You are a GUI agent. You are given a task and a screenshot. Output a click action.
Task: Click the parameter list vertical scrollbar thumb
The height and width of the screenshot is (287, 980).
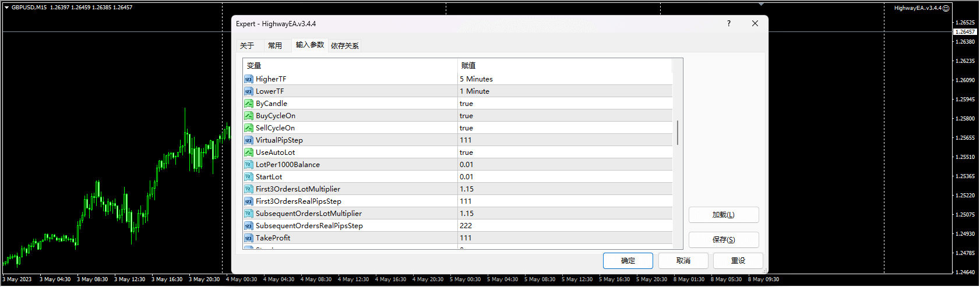click(678, 133)
